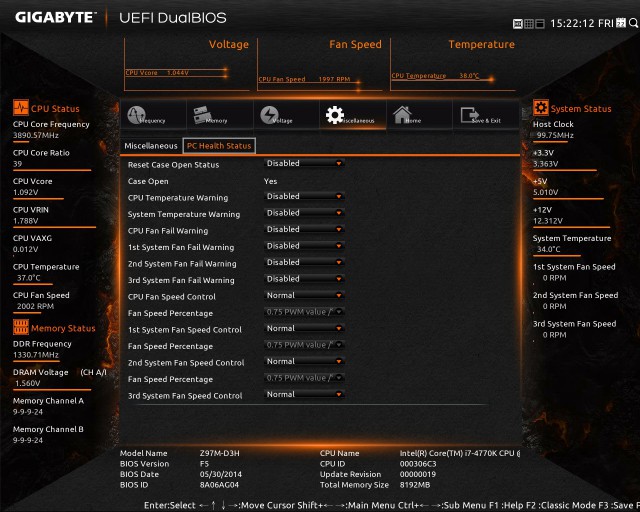Open CPU Temperature Warning dropdown
This screenshot has height=512, width=640.
pos(304,196)
